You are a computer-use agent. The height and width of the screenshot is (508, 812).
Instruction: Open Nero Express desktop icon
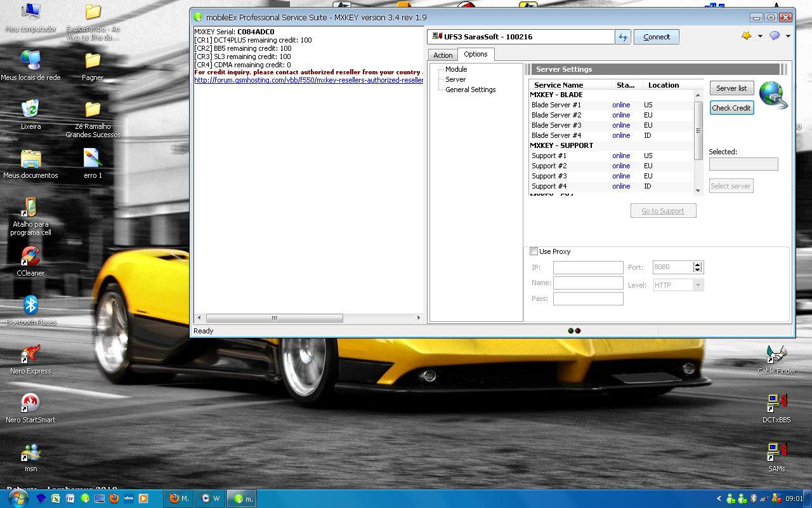tap(30, 354)
